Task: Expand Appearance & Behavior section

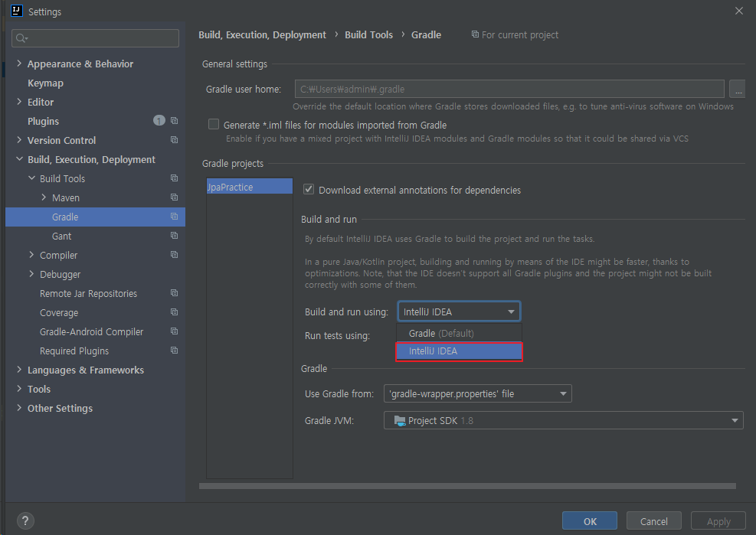Action: tap(19, 63)
